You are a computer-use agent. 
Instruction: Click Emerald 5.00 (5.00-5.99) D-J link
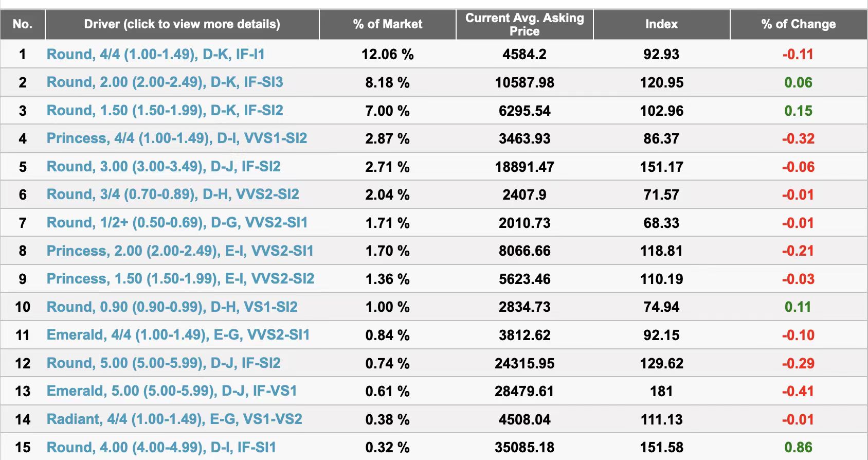[x=172, y=391]
